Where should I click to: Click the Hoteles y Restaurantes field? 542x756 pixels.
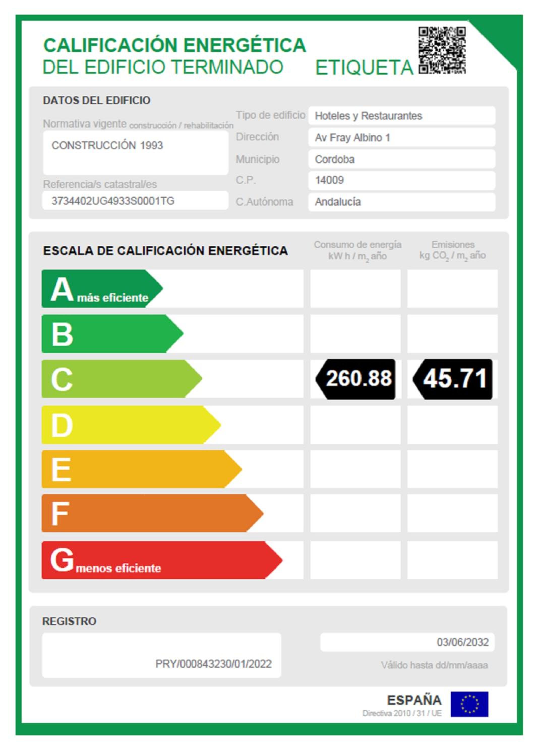(402, 116)
